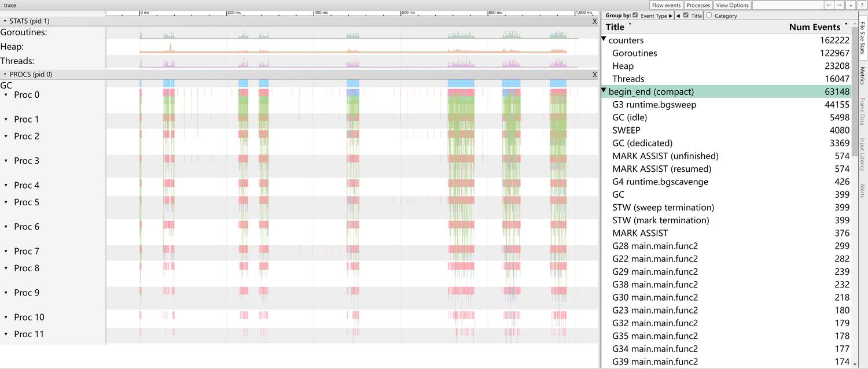
Task: Select the Goroutines counter row
Action: click(726, 53)
